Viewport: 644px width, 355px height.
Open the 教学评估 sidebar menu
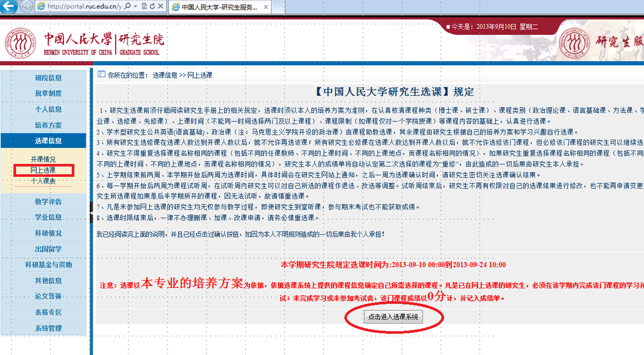point(44,202)
